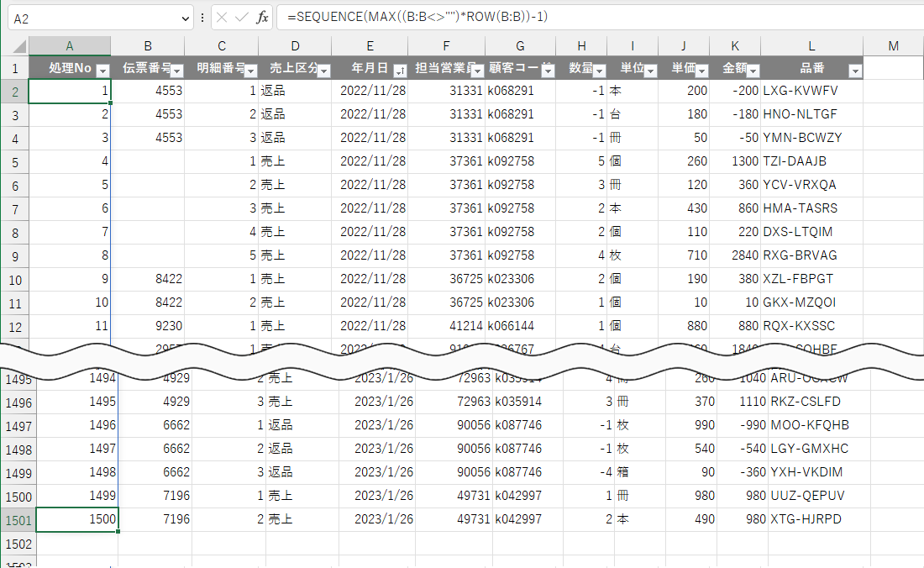
Task: Select column D header
Action: tap(295, 46)
